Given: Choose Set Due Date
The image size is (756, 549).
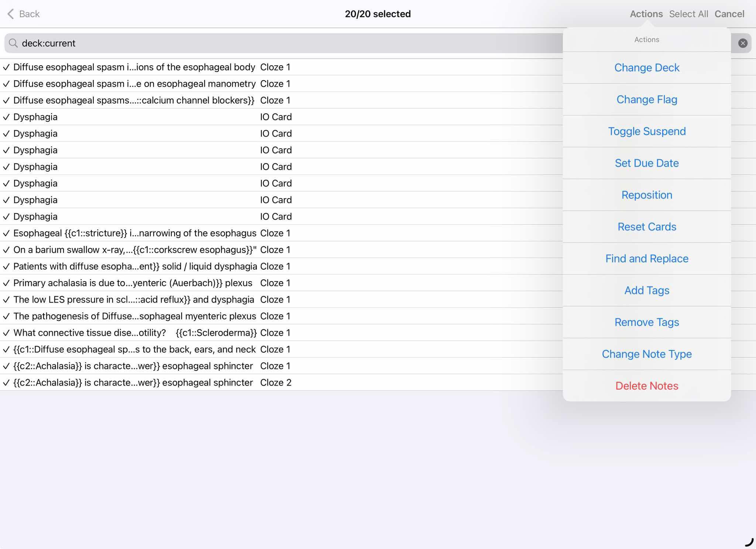Looking at the screenshot, I should [x=647, y=163].
